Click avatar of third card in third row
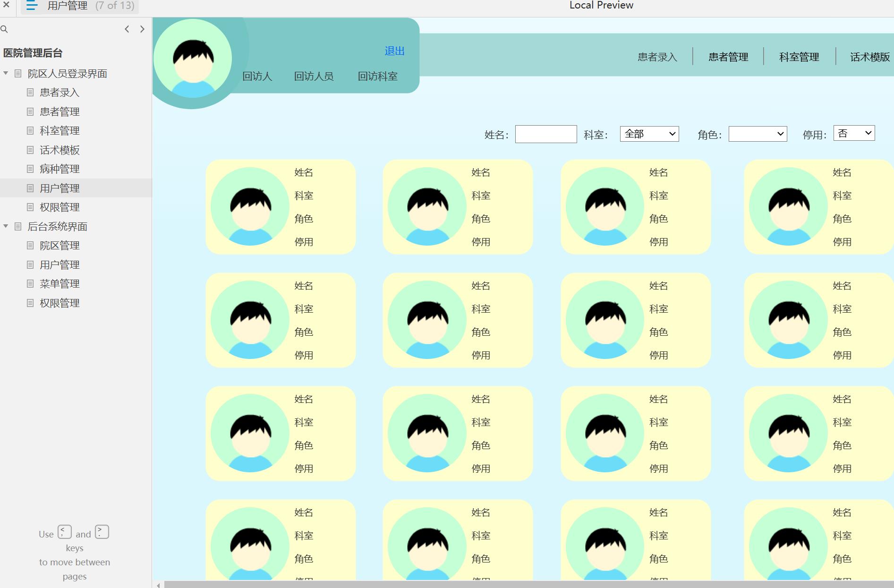 [605, 433]
